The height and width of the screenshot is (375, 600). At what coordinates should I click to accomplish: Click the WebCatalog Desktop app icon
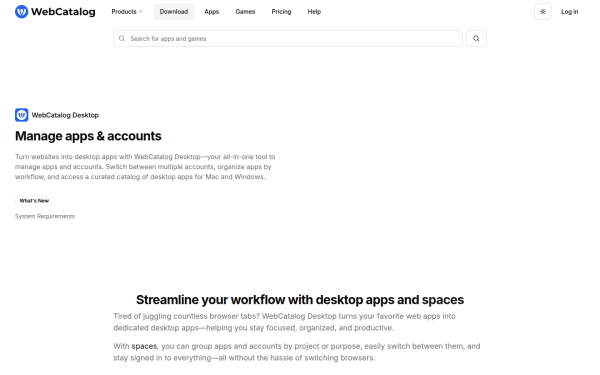pos(21,115)
